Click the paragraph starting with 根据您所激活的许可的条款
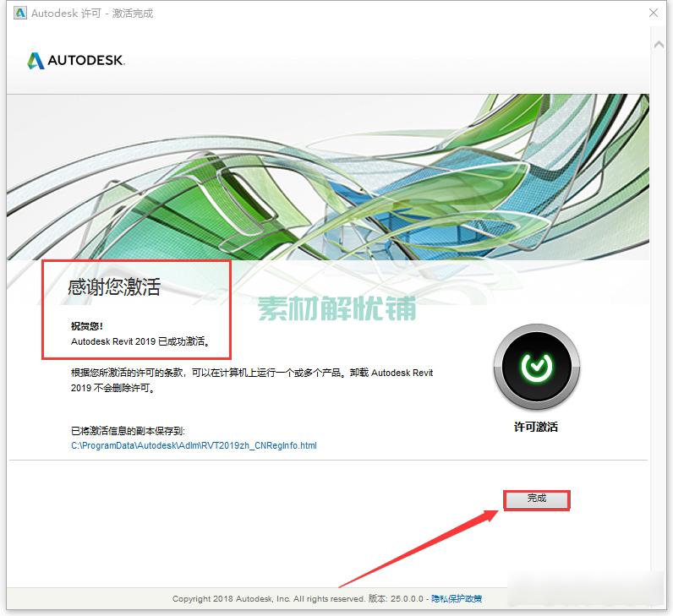This screenshot has width=673, height=616. point(252,380)
